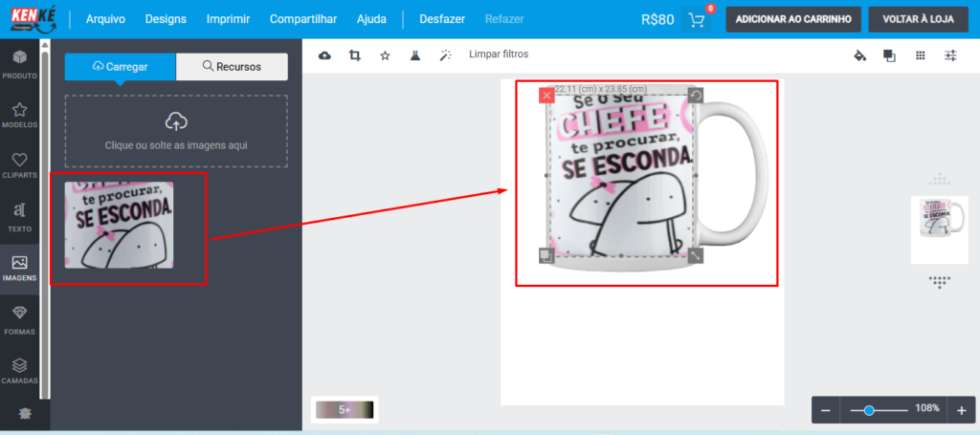Open the Cliparts sidebar panel

19,163
